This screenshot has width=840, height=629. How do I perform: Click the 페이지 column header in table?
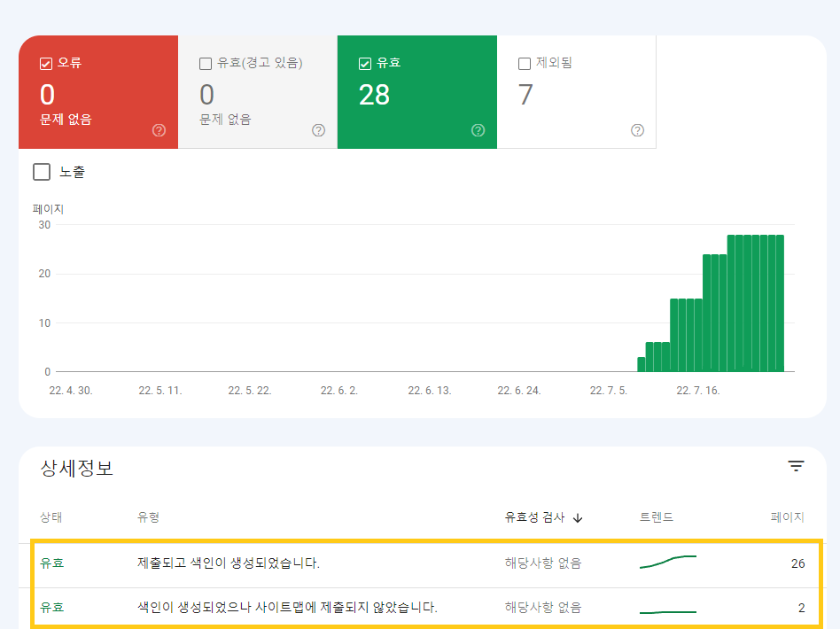click(788, 517)
